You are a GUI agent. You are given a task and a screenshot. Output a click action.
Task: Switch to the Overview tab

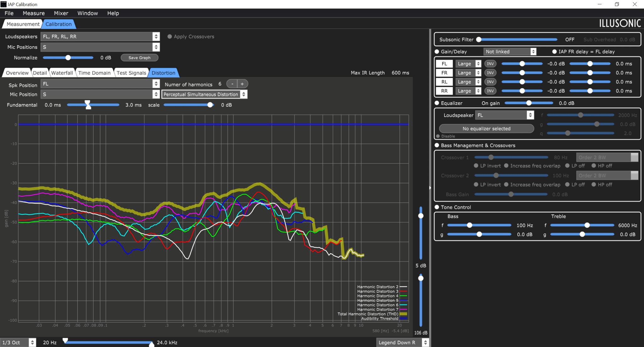click(x=17, y=73)
